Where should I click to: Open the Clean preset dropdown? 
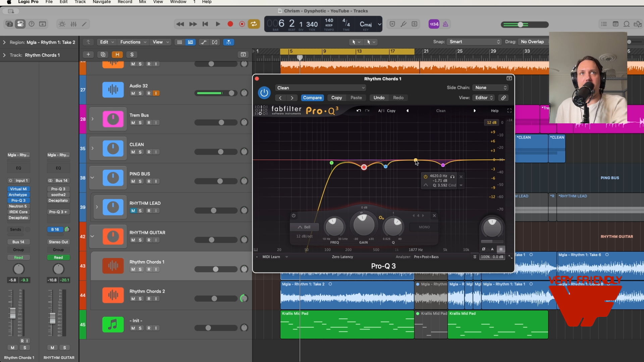coord(320,88)
